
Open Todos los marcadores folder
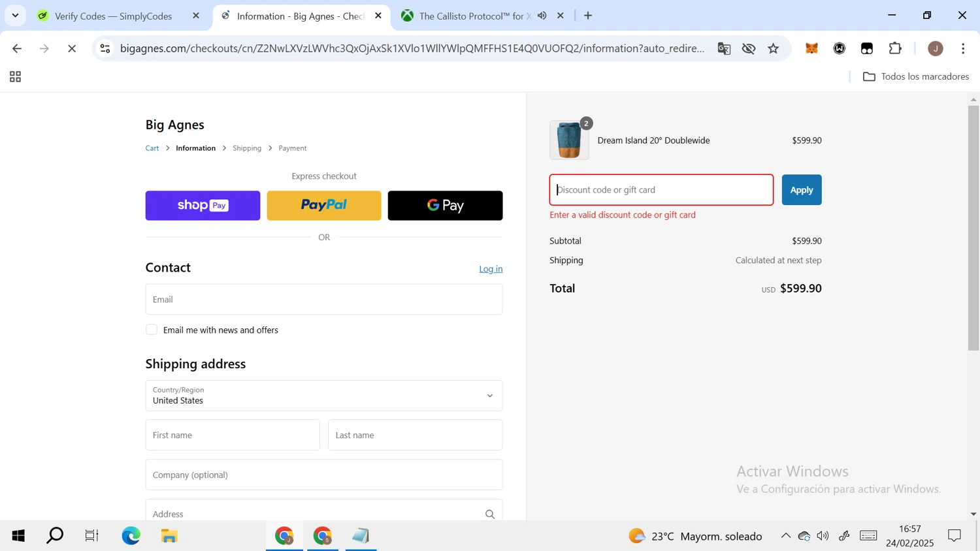point(916,76)
